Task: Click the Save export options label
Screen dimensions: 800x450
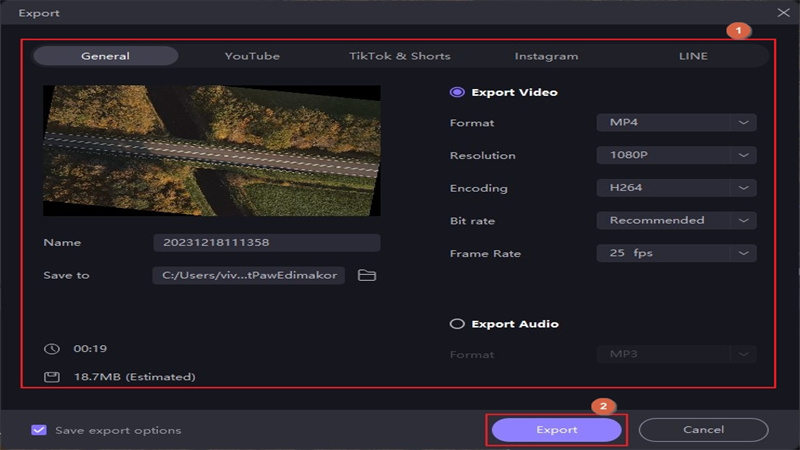Action: click(x=118, y=430)
